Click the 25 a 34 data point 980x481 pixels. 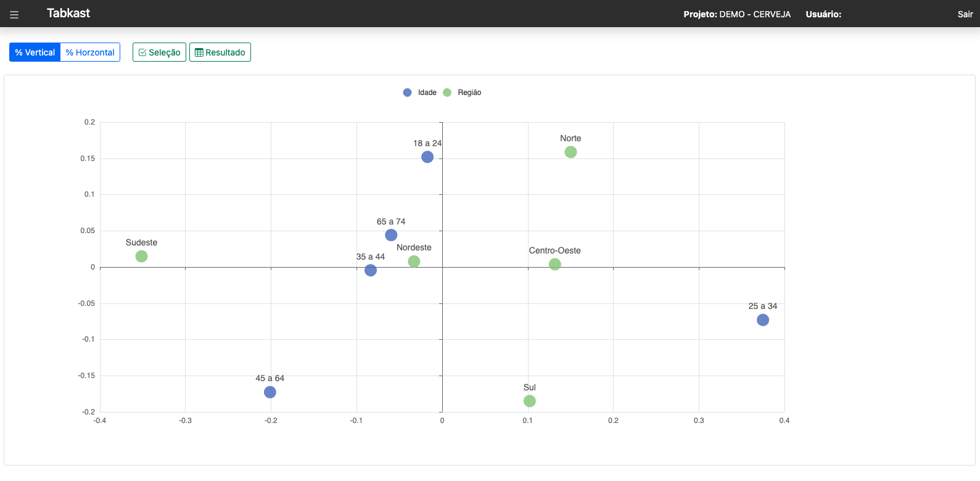tap(763, 320)
